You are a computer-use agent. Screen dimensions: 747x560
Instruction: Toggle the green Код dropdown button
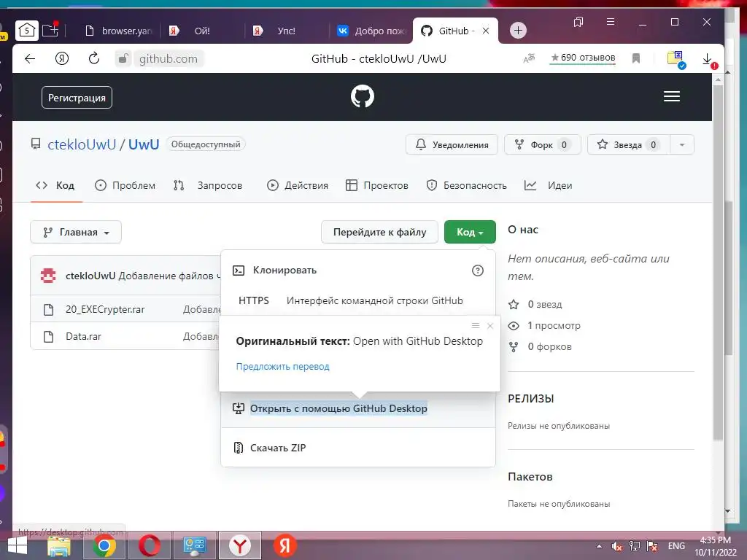470,232
